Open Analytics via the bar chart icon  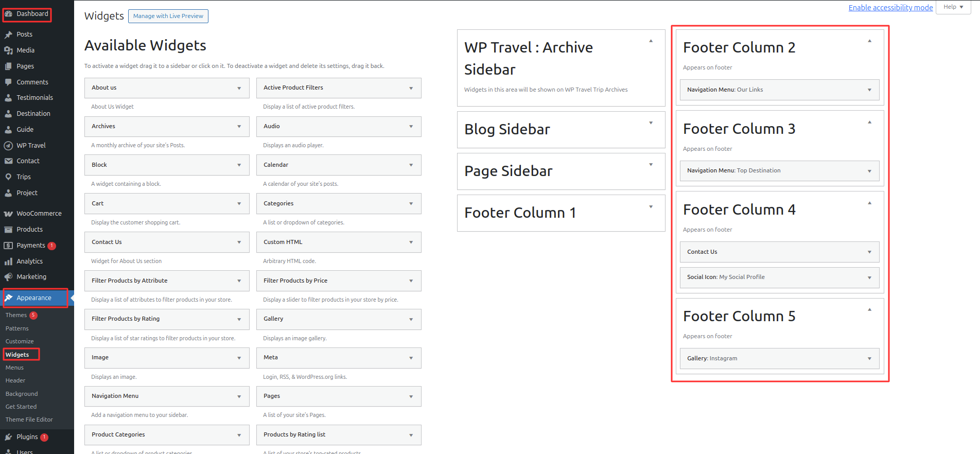pyautogui.click(x=9, y=261)
